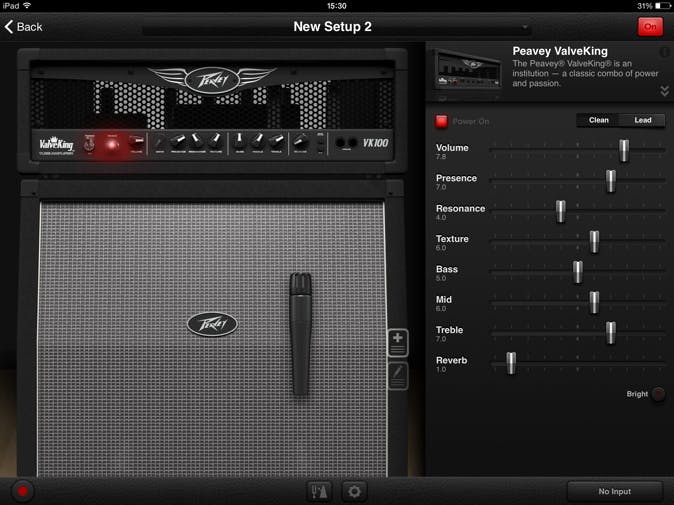
Task: Click the VK100 badge on amp head
Action: pyautogui.click(x=375, y=143)
